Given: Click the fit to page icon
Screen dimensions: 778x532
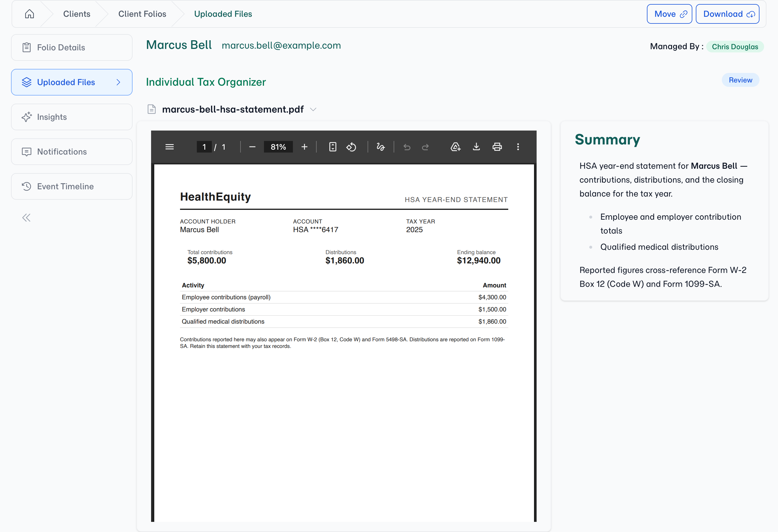Looking at the screenshot, I should tap(333, 147).
